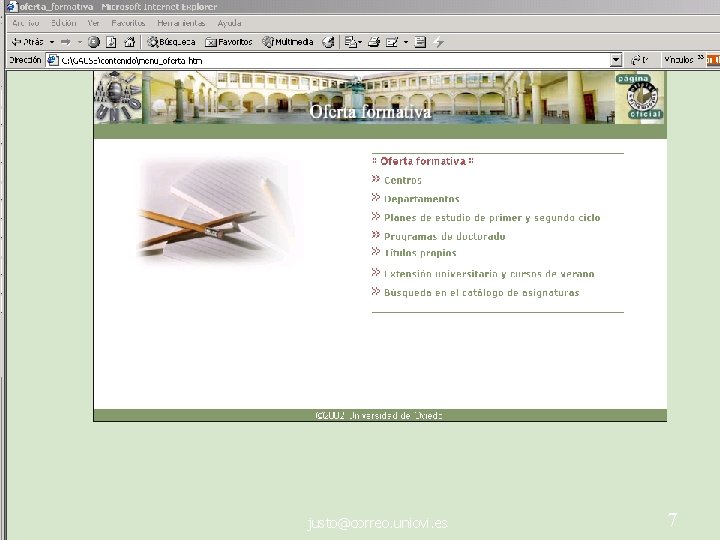Open the Favoritos menu in menu bar
The width and height of the screenshot is (720, 540).
128,23
